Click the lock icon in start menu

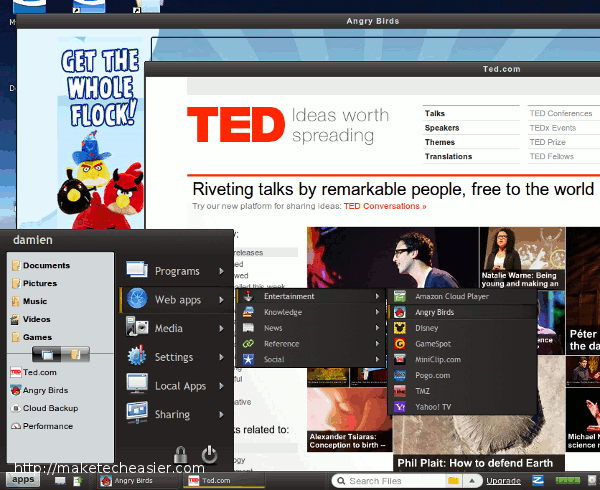181,455
